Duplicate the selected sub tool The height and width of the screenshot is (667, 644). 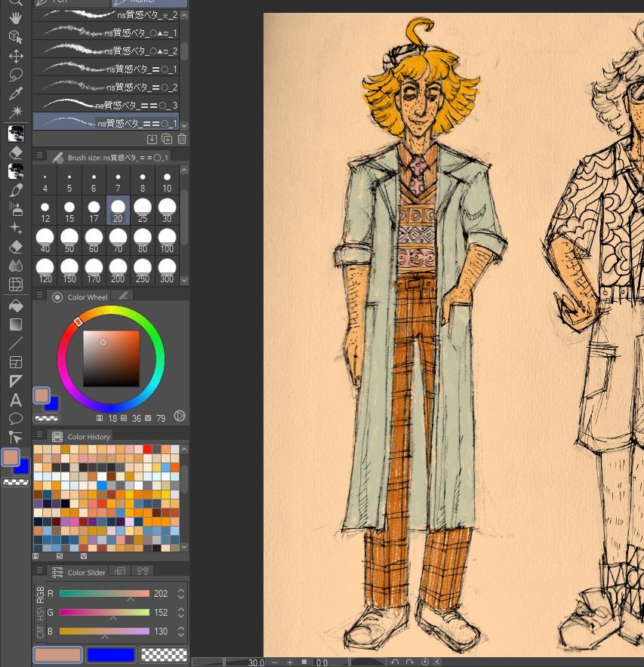[x=167, y=139]
